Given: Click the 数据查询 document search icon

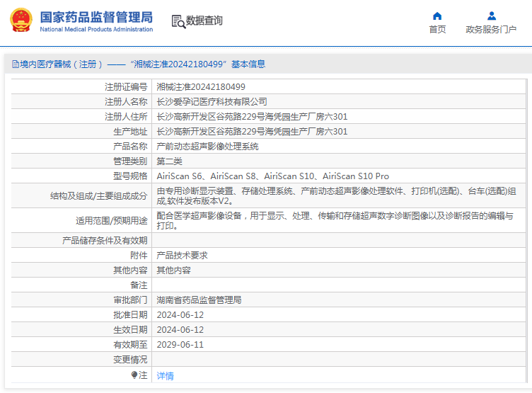Looking at the screenshot, I should coord(178,21).
